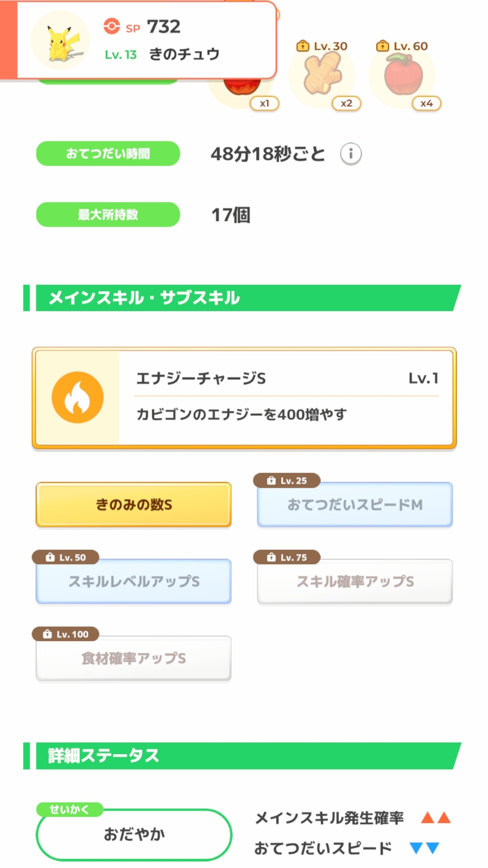Tap the red up arrows for メインスキル発生確率
Screen dimensions: 488x868
pos(436,817)
